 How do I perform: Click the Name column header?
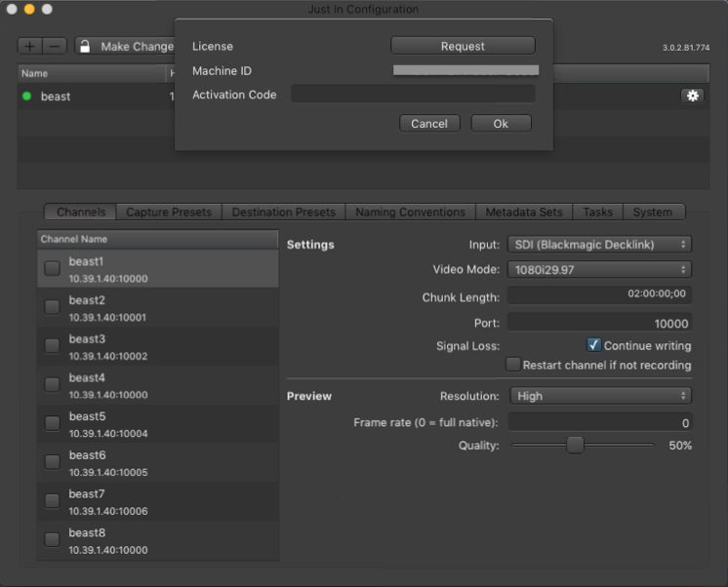(x=92, y=73)
